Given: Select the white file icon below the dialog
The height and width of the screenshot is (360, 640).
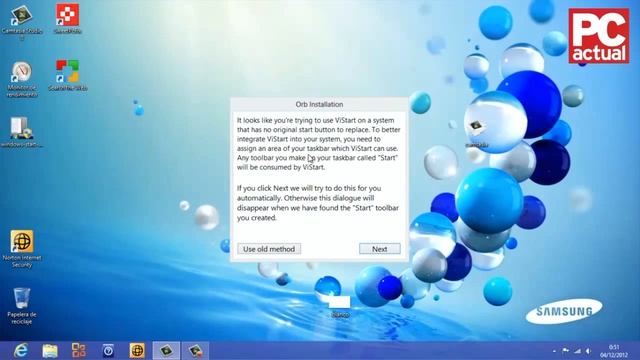Looking at the screenshot, I should tap(340, 306).
